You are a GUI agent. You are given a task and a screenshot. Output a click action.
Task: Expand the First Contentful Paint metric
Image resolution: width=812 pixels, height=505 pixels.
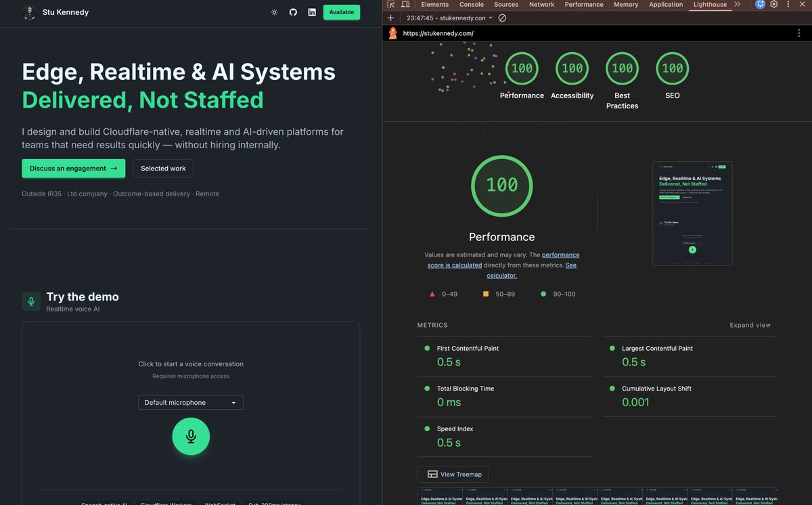click(x=504, y=357)
